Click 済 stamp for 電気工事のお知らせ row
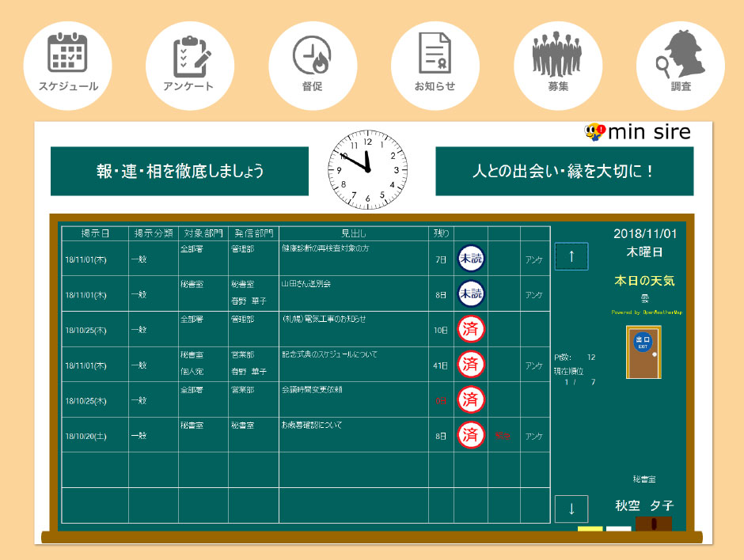 click(x=471, y=329)
